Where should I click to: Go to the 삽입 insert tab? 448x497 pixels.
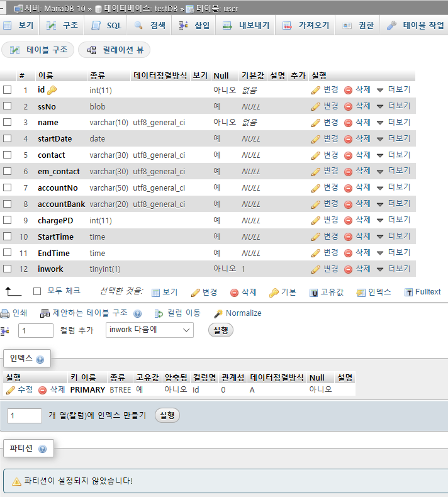click(x=194, y=25)
